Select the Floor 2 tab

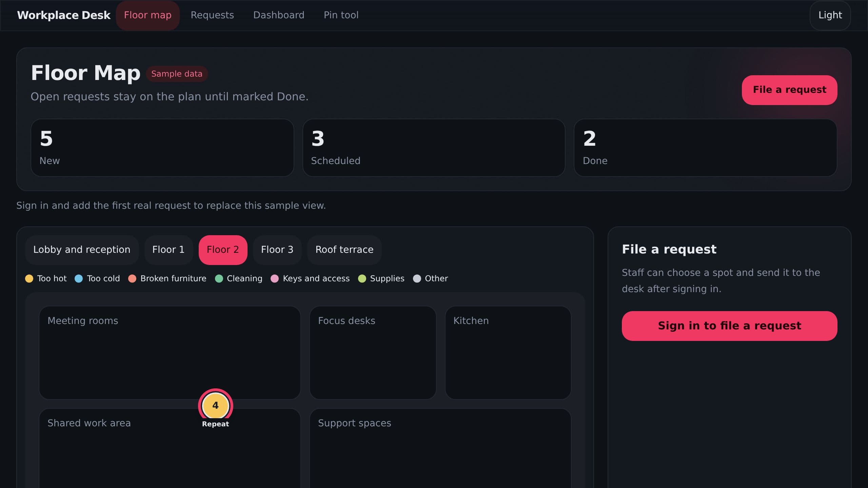pos(223,250)
